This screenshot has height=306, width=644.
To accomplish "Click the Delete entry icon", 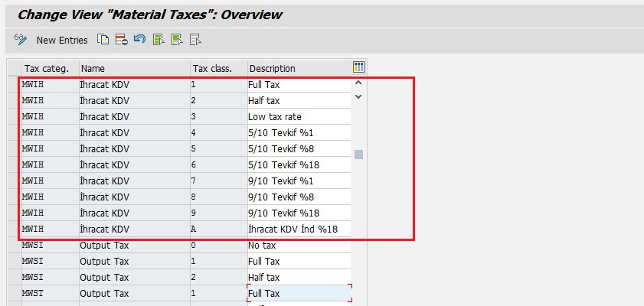I will click(121, 40).
